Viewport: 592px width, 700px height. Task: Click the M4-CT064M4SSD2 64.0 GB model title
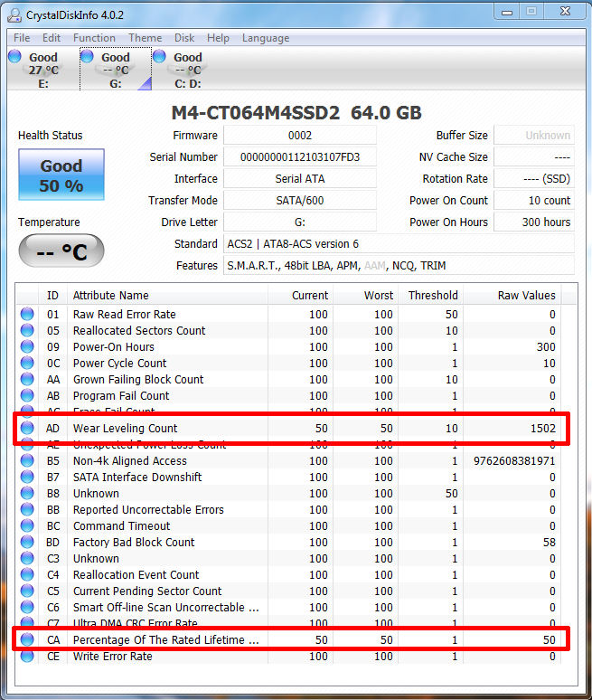tap(296, 112)
